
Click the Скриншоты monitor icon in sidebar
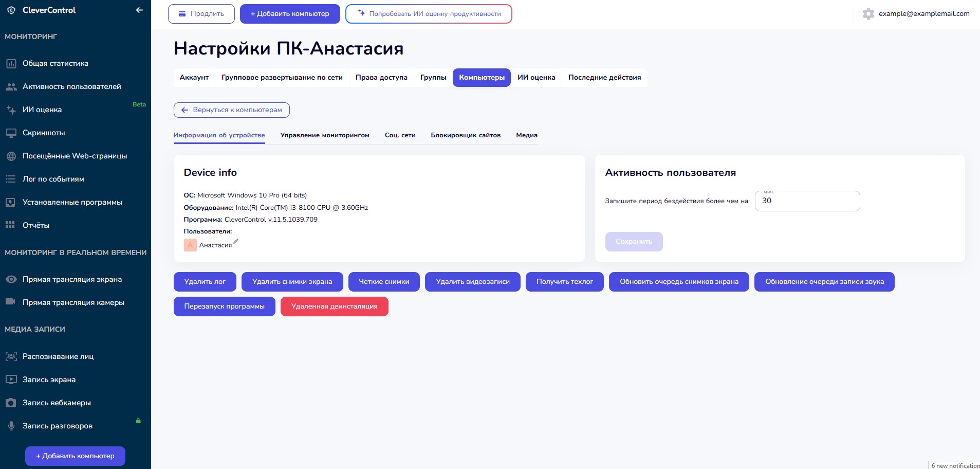point(11,133)
